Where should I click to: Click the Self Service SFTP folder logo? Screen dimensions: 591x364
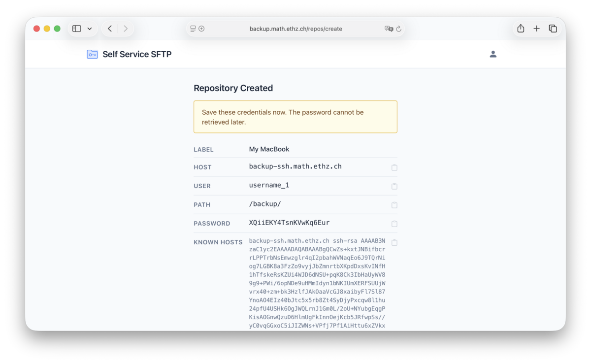[x=92, y=54]
